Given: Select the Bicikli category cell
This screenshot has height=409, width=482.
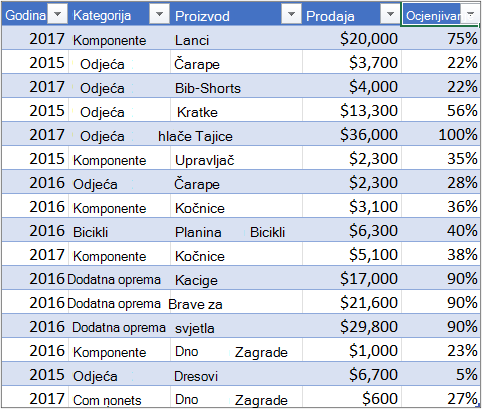Looking at the screenshot, I should [119, 230].
